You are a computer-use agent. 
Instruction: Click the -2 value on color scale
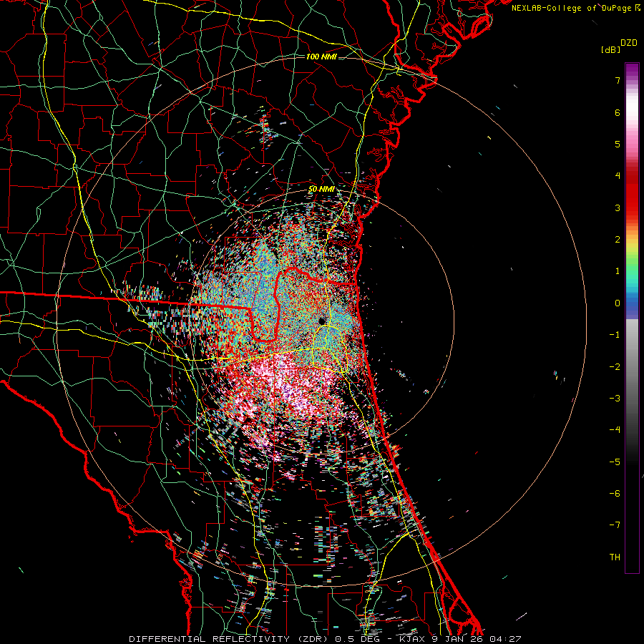pyautogui.click(x=615, y=367)
